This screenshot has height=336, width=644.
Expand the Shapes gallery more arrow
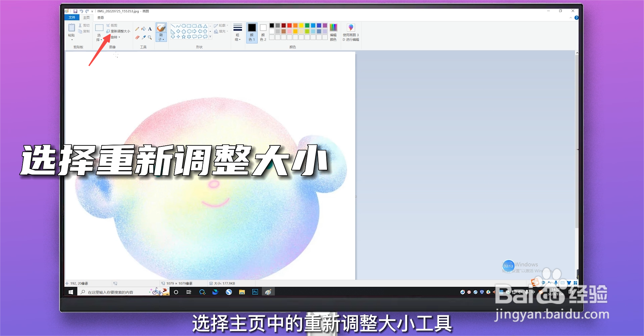pos(210,37)
